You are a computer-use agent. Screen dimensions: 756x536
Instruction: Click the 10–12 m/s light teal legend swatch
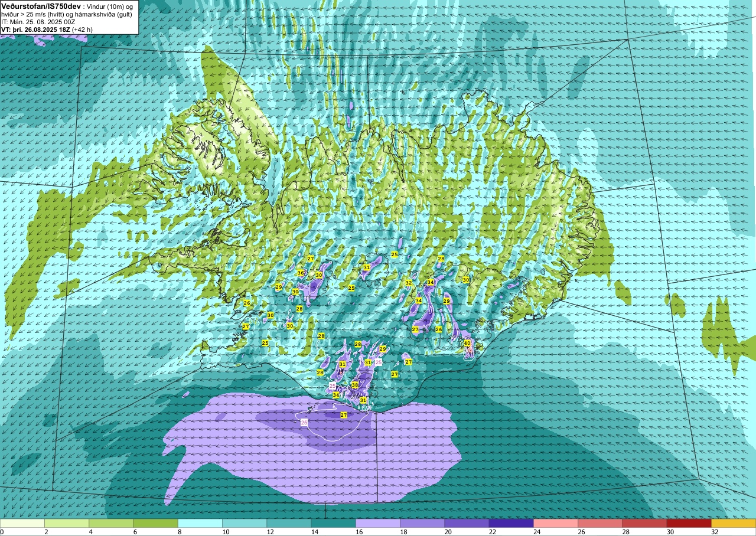tap(245, 523)
